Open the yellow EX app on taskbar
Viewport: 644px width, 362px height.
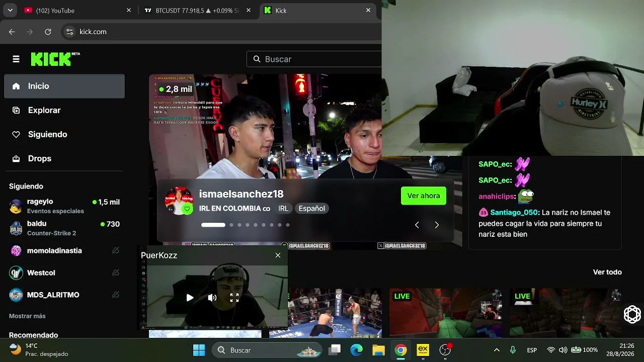[x=423, y=350]
